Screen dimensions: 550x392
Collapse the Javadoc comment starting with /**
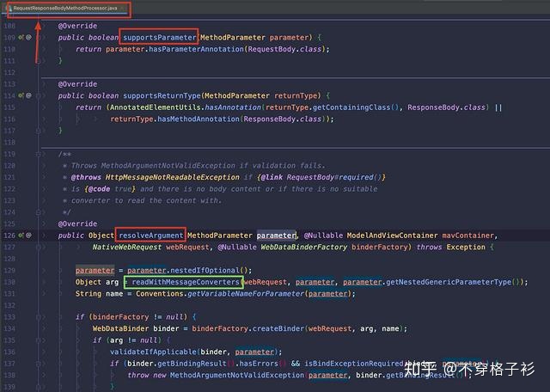point(39,154)
